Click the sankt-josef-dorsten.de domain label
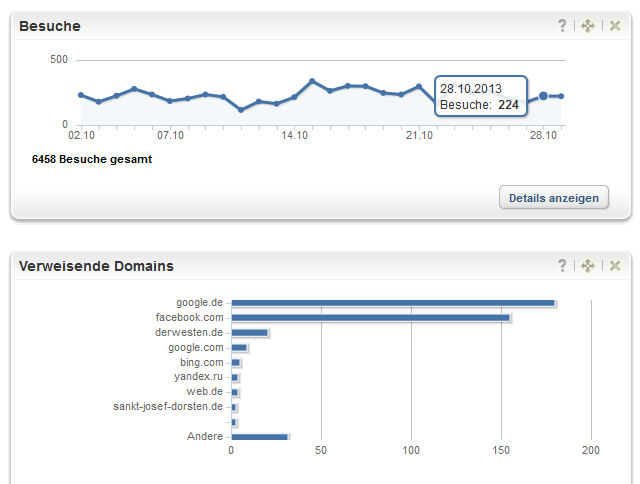Image resolution: width=640 pixels, height=484 pixels. tap(169, 407)
